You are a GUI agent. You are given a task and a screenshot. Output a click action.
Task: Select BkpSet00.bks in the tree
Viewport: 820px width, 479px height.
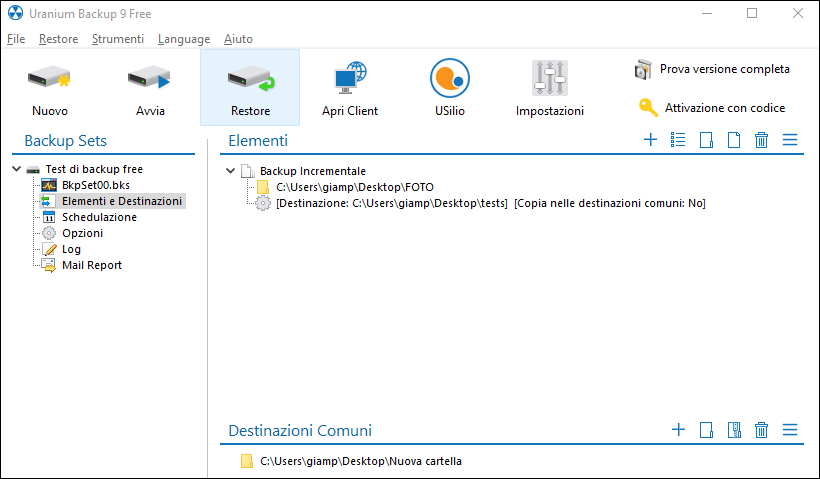[96, 185]
